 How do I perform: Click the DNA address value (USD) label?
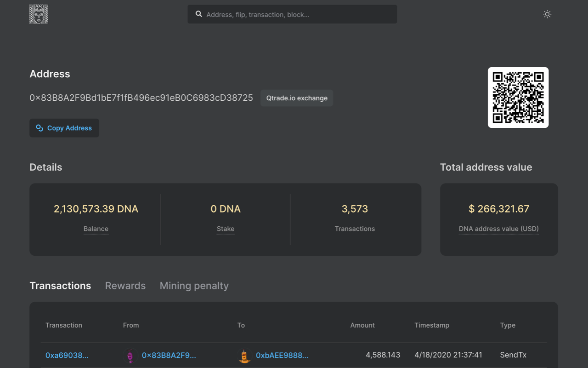(498, 229)
